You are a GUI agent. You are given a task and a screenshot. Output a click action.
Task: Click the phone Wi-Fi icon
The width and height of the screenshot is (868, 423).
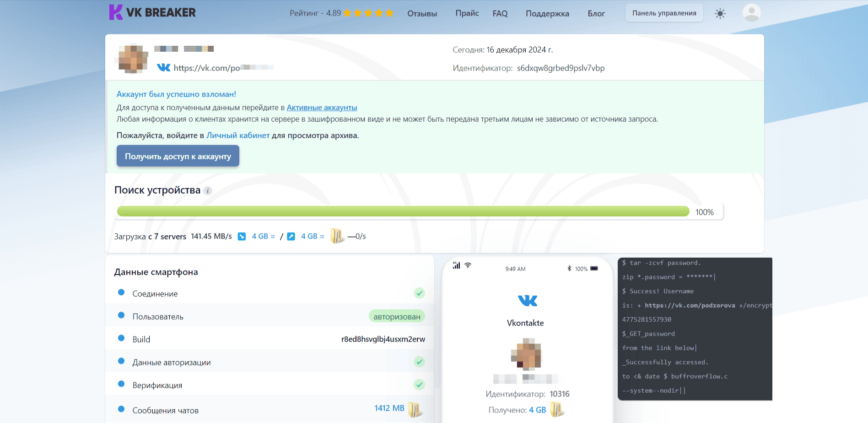coord(468,265)
